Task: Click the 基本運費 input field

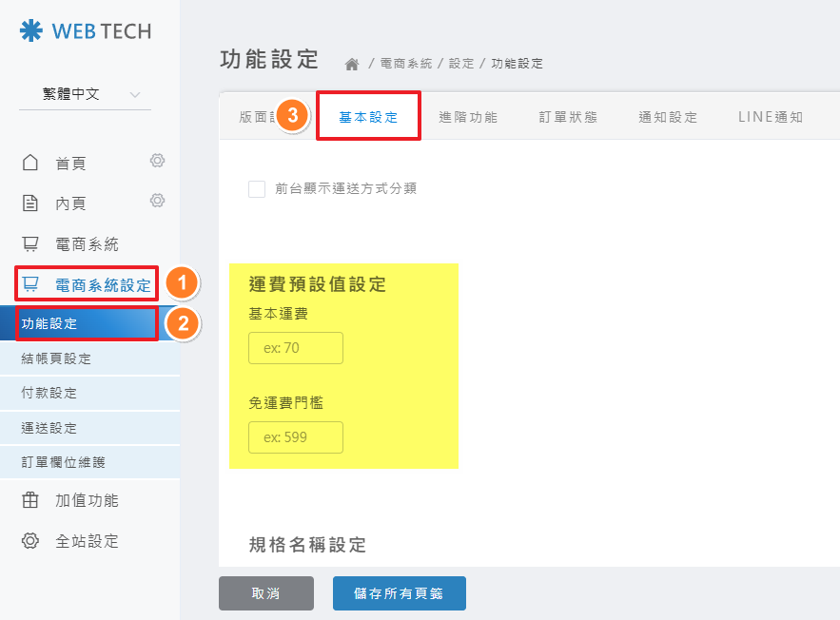Action: (295, 348)
